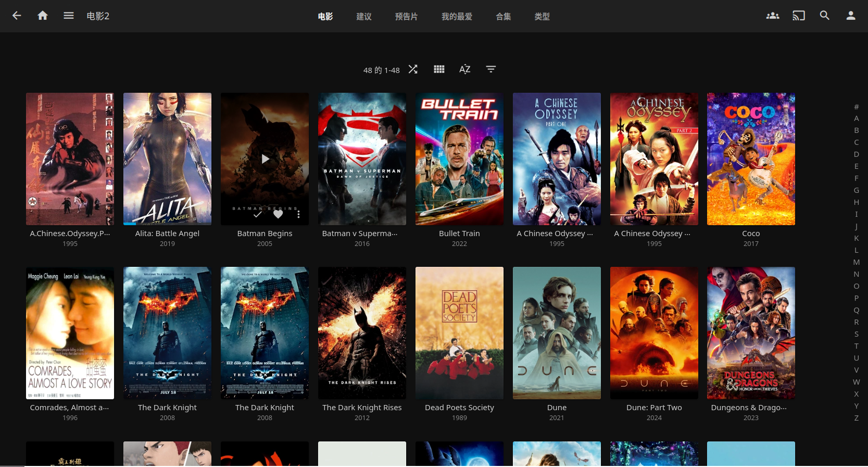Jump to letter W in alphabet picker
Screen dimensions: 868x467
pos(856,382)
